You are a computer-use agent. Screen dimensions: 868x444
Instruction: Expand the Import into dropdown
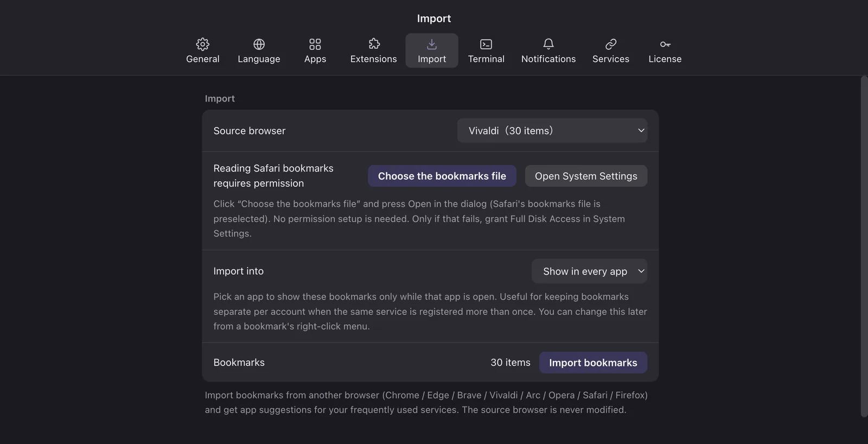[x=589, y=271]
